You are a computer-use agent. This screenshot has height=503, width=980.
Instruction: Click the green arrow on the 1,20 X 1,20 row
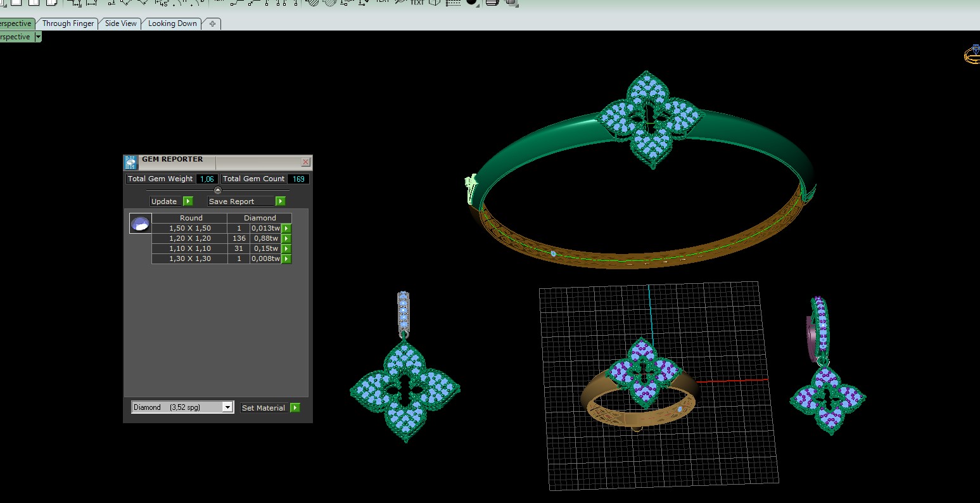coord(286,238)
